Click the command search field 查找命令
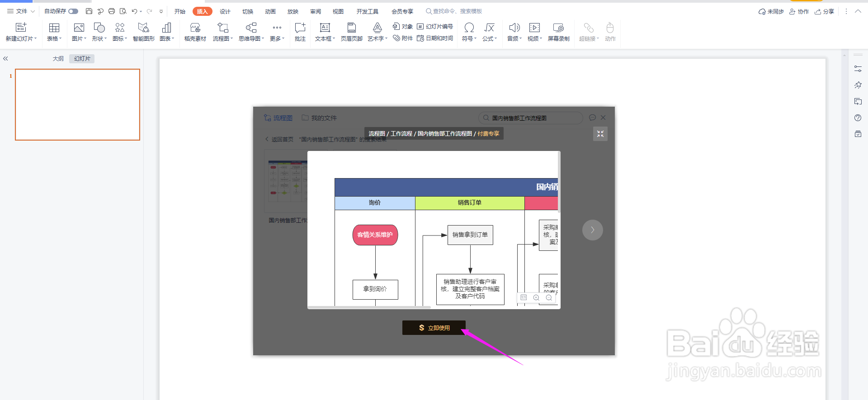 point(454,11)
